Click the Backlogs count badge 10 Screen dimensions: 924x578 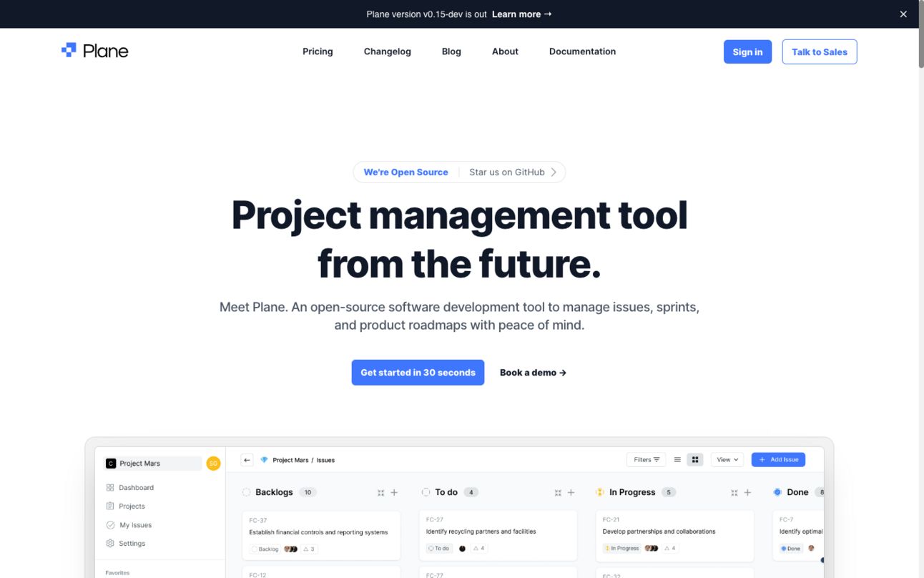pyautogui.click(x=308, y=492)
